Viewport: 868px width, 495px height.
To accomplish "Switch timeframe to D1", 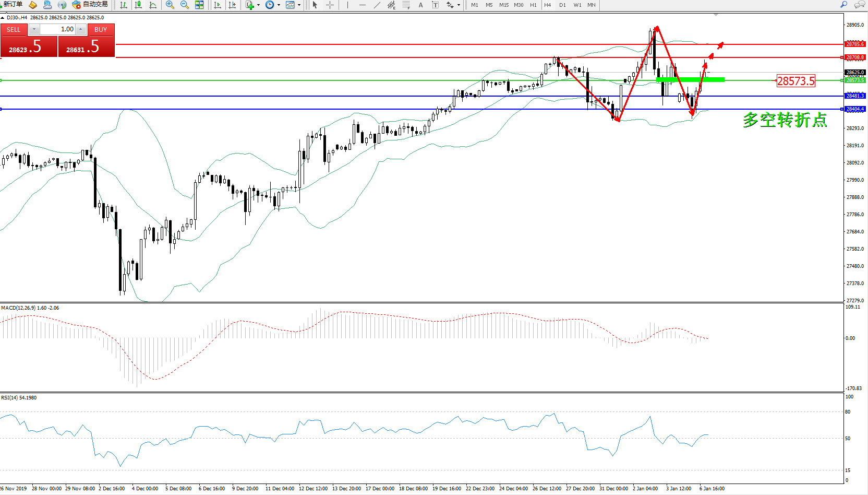I will pyautogui.click(x=562, y=5).
